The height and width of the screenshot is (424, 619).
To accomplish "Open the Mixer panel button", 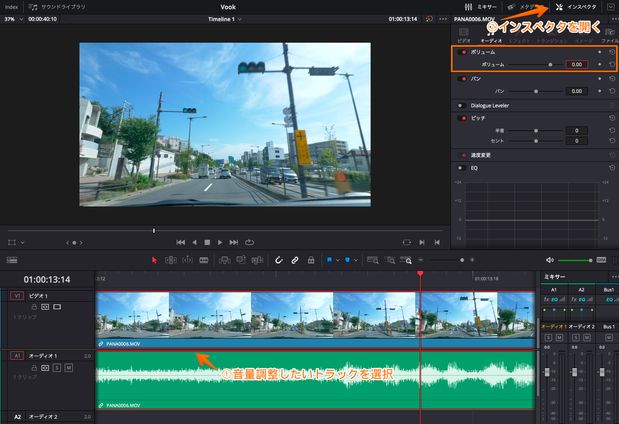I will pyautogui.click(x=480, y=7).
